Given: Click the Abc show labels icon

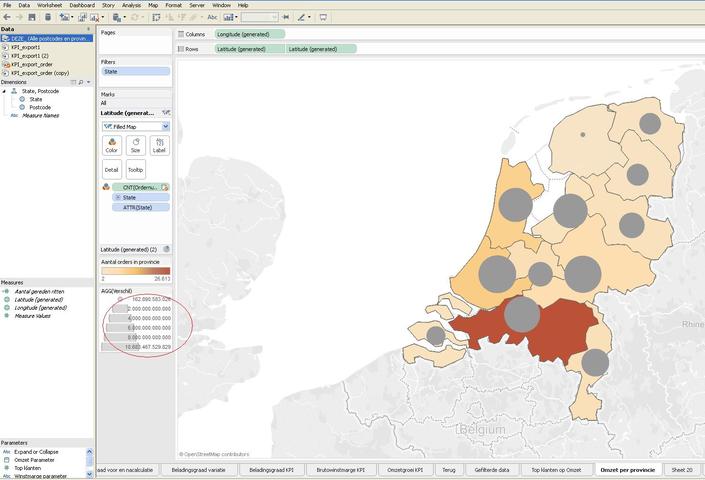Looking at the screenshot, I should [212, 17].
